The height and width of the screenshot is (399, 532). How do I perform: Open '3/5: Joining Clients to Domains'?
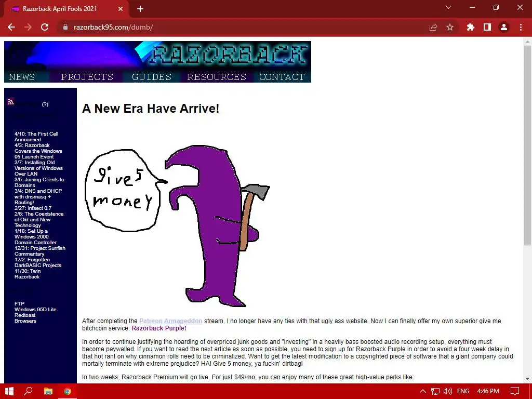pos(39,182)
